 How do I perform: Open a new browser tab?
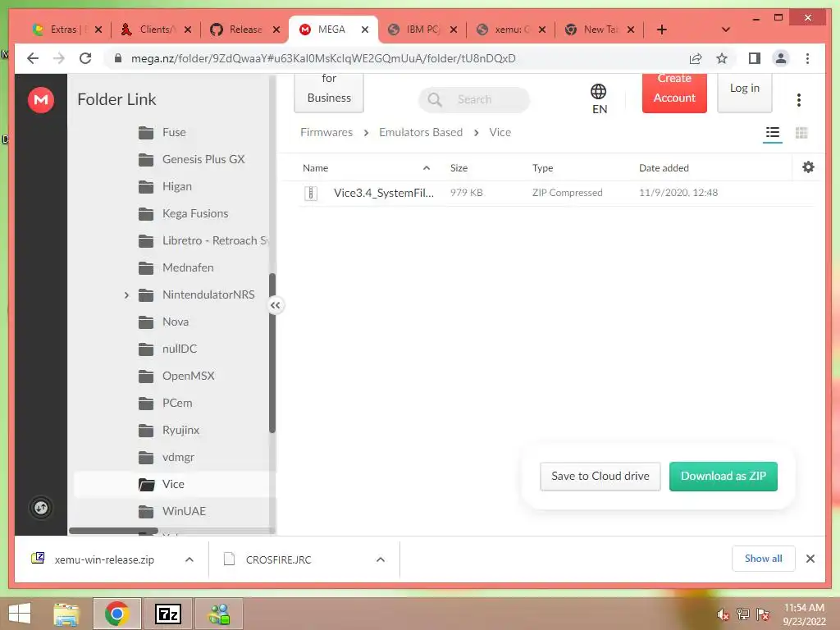point(662,30)
